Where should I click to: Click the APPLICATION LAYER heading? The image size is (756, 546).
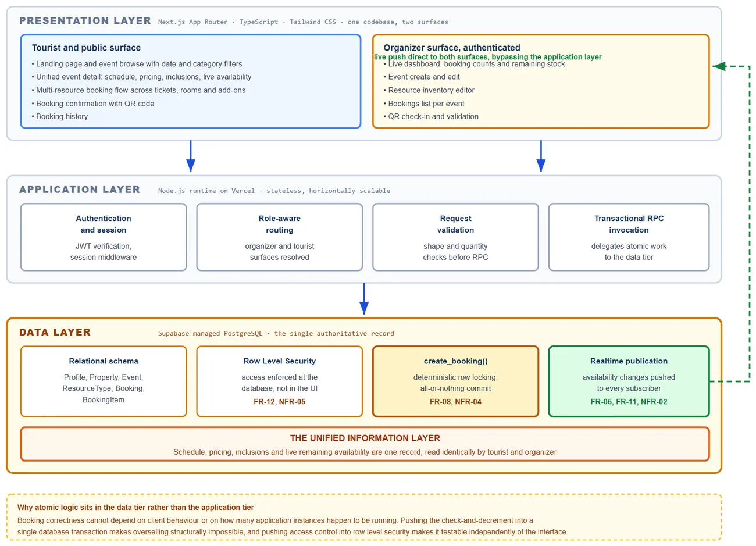[80, 190]
